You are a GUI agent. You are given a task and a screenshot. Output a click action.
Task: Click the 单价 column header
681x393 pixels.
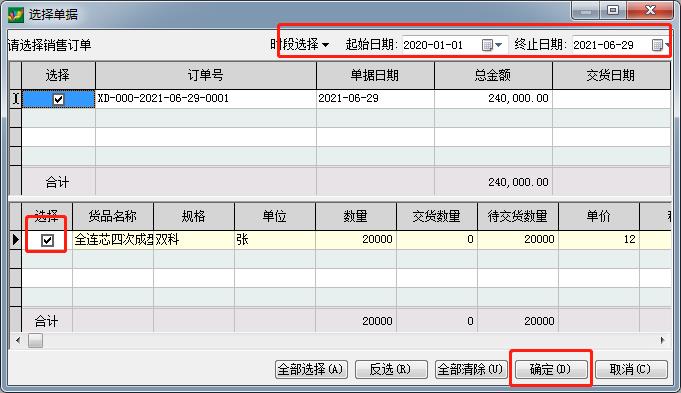(x=598, y=216)
